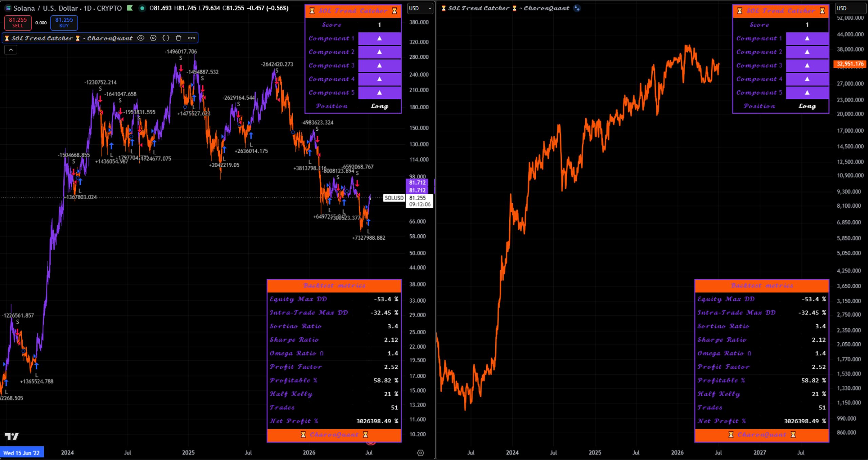Image resolution: width=868 pixels, height=460 pixels.
Task: Click the +7327988.882 trade label on chart
Action: pyautogui.click(x=369, y=238)
